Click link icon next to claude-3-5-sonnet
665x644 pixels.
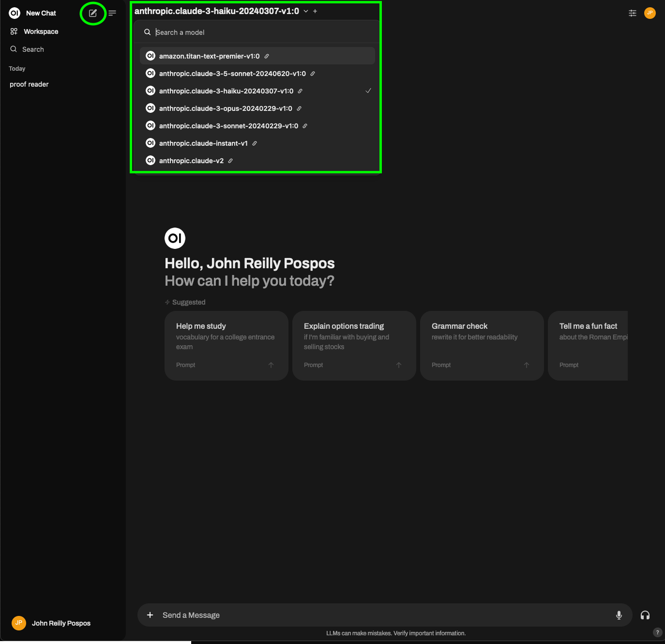click(x=313, y=74)
